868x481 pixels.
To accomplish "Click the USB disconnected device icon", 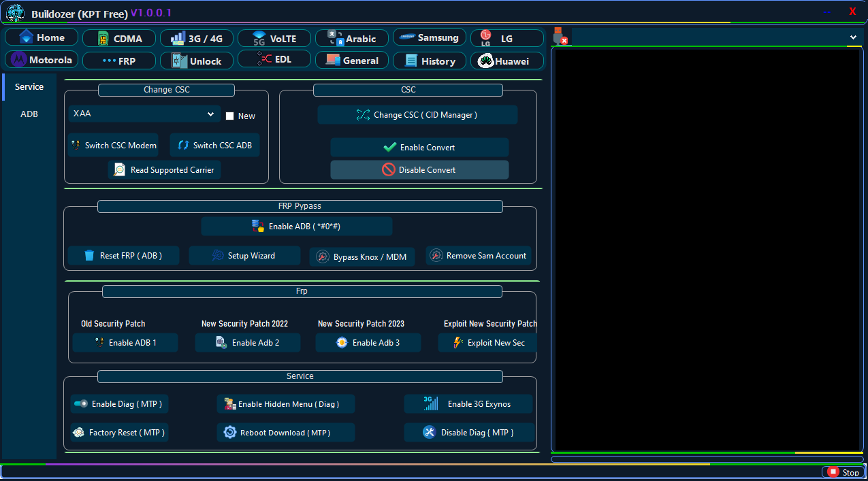I will tap(560, 37).
